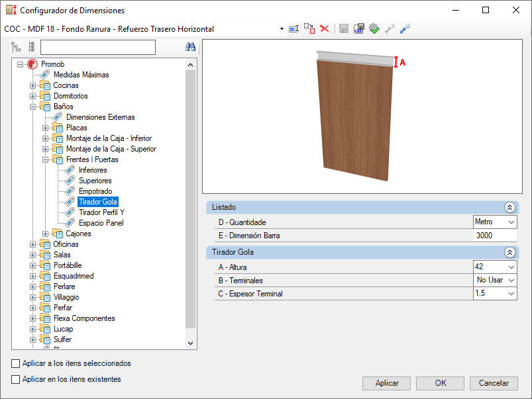Screen dimensions: 532x399
Task: Expand the Dormitorios node
Action: [33, 96]
